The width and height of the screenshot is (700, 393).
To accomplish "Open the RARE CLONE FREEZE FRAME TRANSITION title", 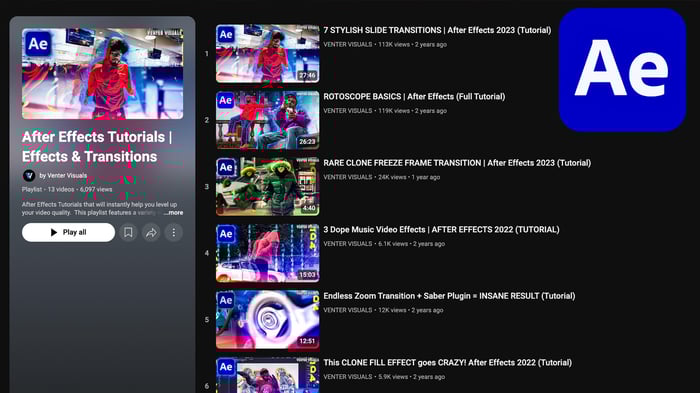I will point(457,163).
